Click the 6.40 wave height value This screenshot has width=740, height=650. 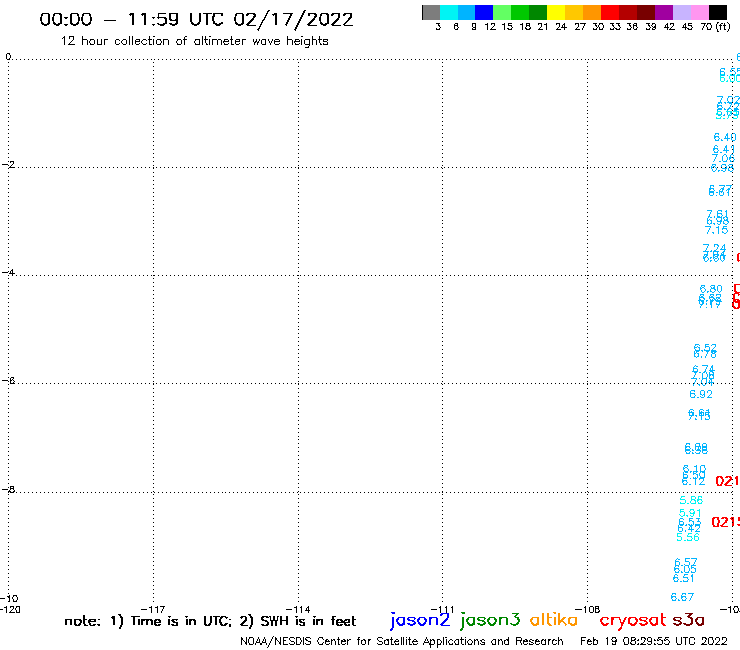click(725, 137)
